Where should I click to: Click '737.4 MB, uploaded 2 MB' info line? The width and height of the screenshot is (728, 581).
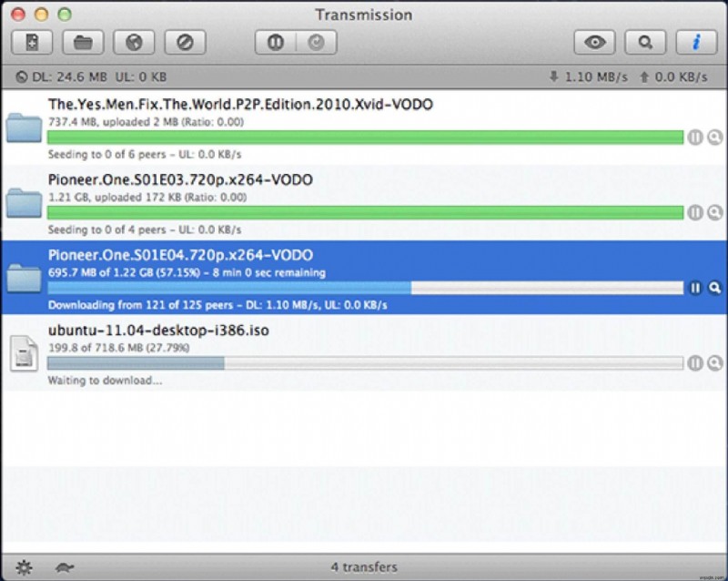pyautogui.click(x=146, y=122)
